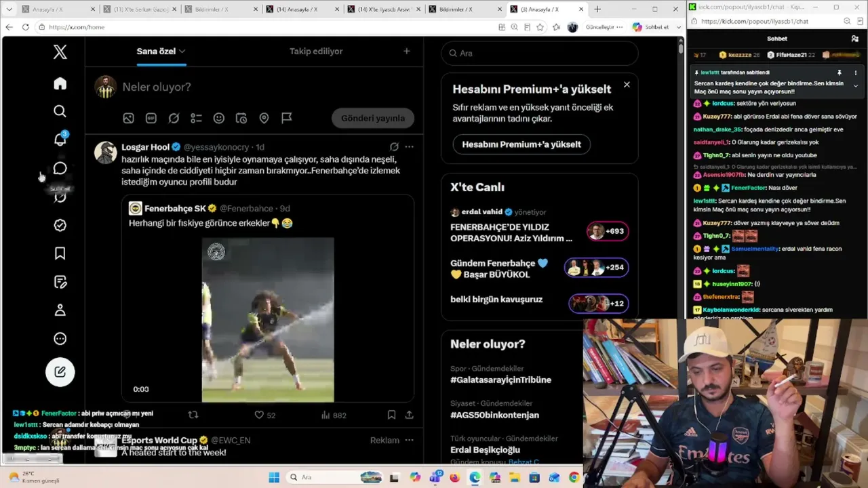Open the more menu on the Reklam post
The image size is (868, 488).
point(409,441)
